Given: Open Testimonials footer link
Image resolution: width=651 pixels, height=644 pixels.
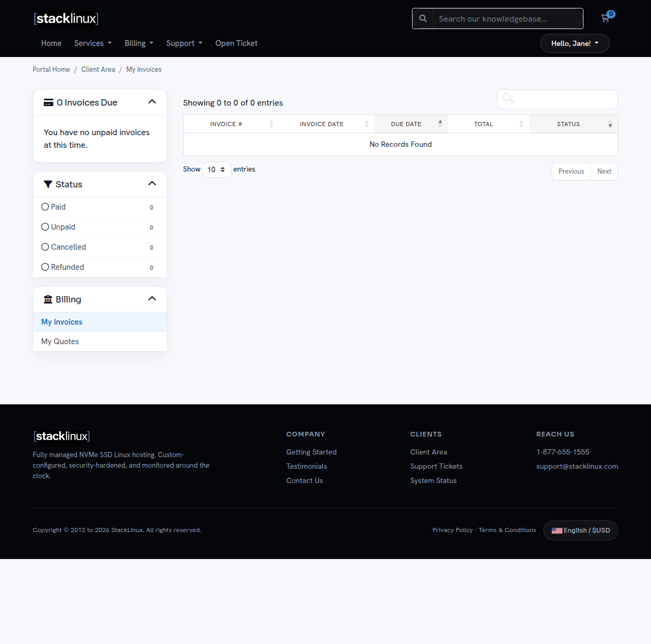Looking at the screenshot, I should (307, 466).
